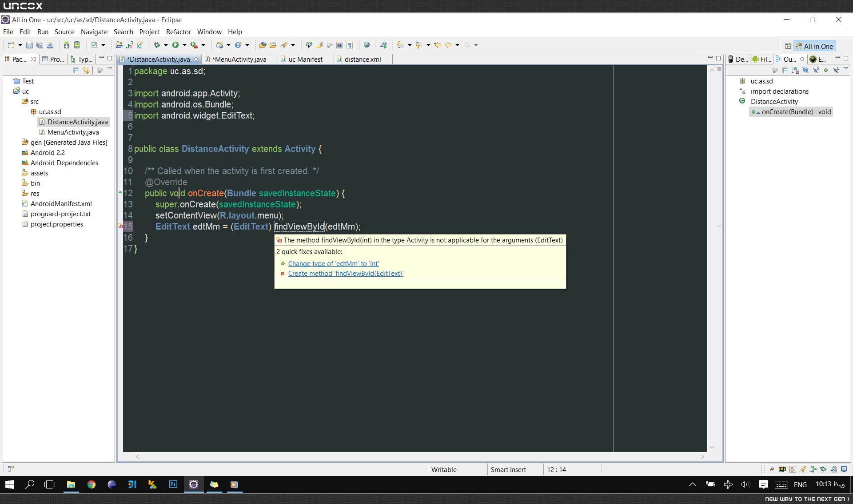Open Package Explorer view menu triangle
This screenshot has width=853, height=504.
pos(109,68)
